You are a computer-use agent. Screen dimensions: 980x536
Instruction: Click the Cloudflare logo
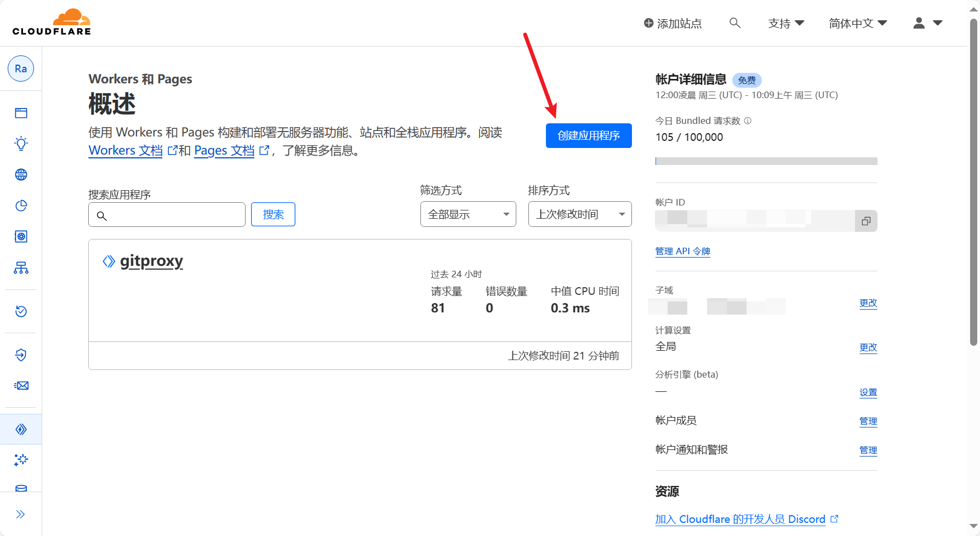[x=52, y=22]
